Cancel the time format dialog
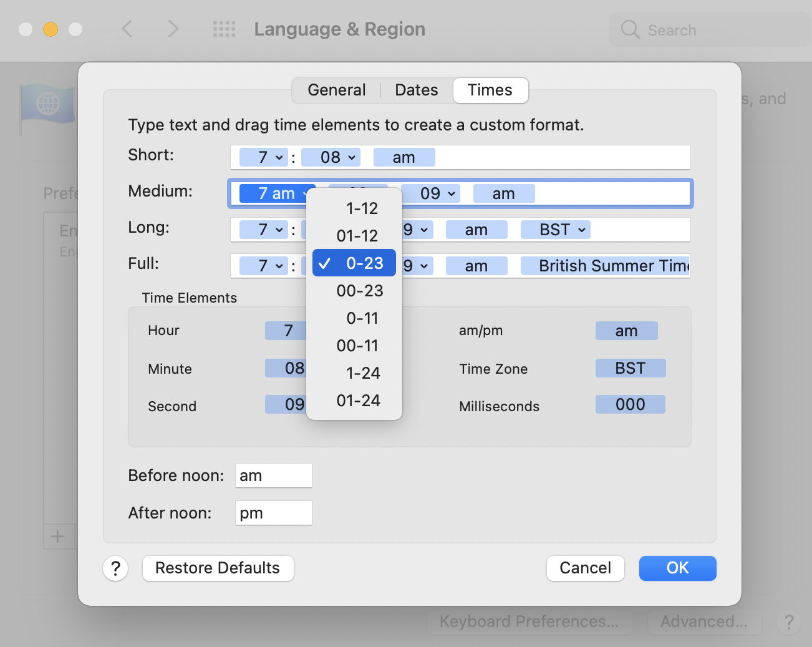 click(x=585, y=568)
